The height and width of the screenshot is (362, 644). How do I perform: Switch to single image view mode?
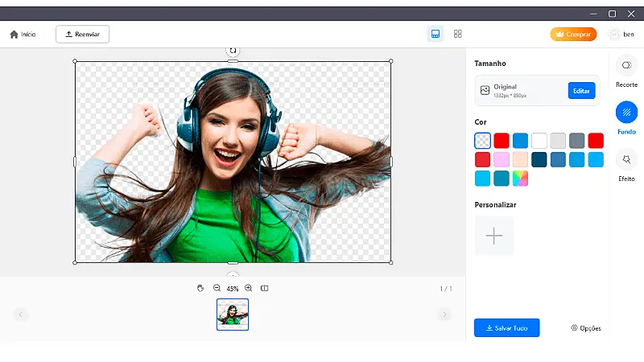tap(436, 34)
